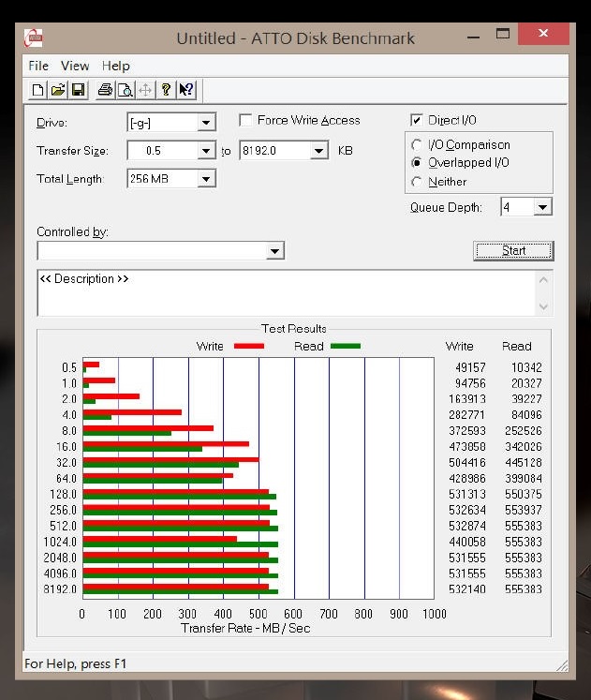This screenshot has height=700, width=591.
Task: Click the window resize grip in status bar
Action: pos(563,665)
